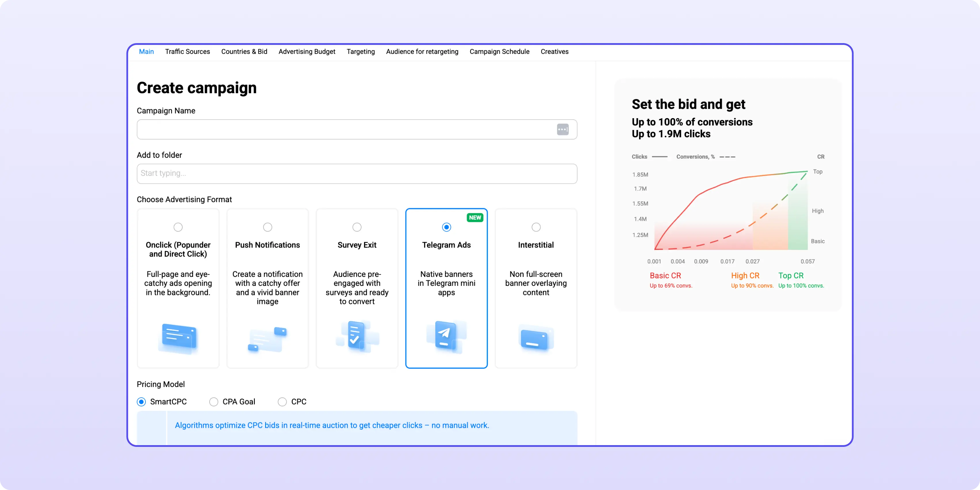Open the Advertising Budget tab
This screenshot has height=490, width=980.
click(307, 51)
